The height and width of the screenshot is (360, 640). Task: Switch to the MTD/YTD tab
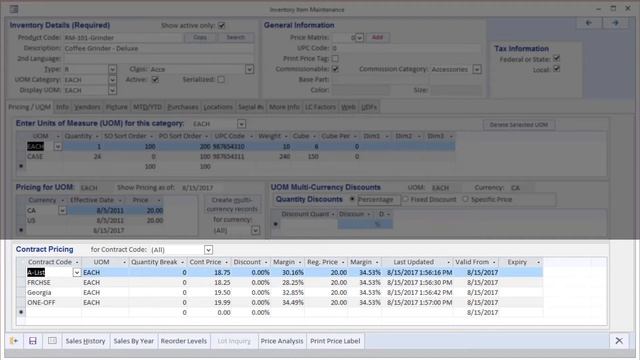(x=147, y=107)
